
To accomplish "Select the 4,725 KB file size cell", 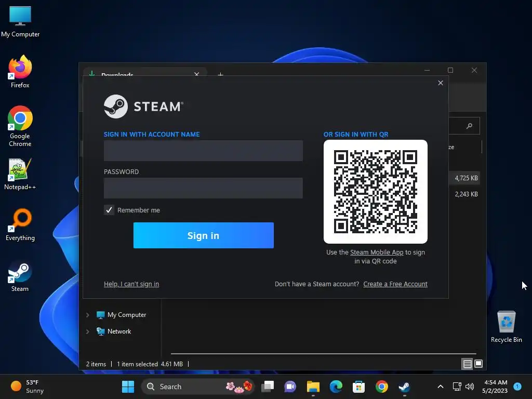I will [x=466, y=178].
